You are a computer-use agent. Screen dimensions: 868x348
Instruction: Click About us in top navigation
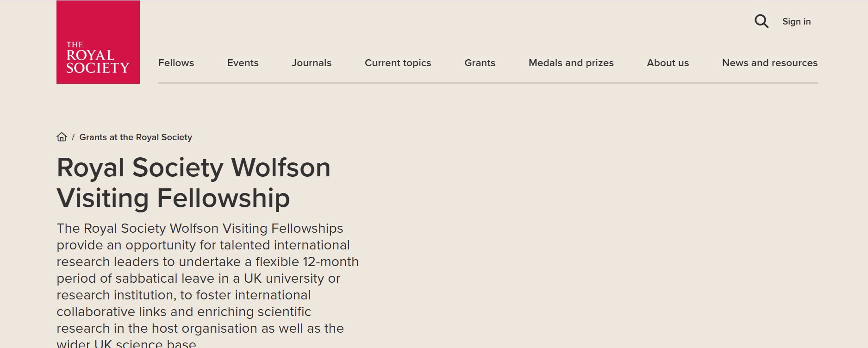tap(668, 63)
